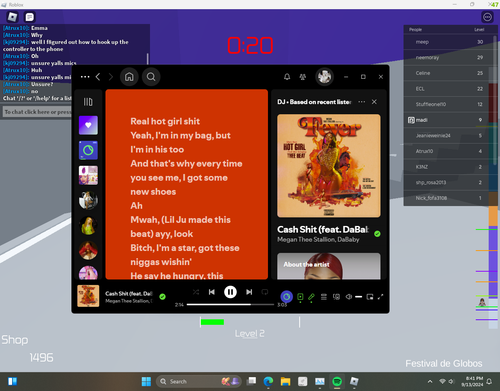Image resolution: width=500 pixels, height=391 pixels.
Task: Toggle the Roblox chat window icon
Action: [x=30, y=17]
